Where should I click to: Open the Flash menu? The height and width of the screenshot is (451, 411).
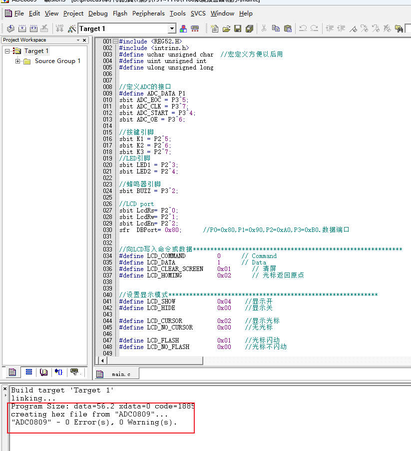(x=120, y=13)
